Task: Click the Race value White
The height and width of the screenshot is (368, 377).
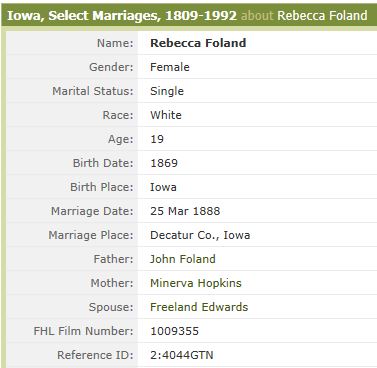Action: (166, 115)
